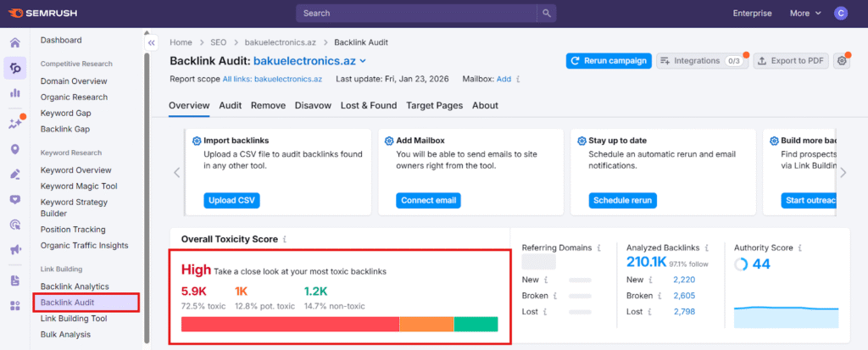
Task: Click the 5.9K toxic count
Action: [193, 291]
